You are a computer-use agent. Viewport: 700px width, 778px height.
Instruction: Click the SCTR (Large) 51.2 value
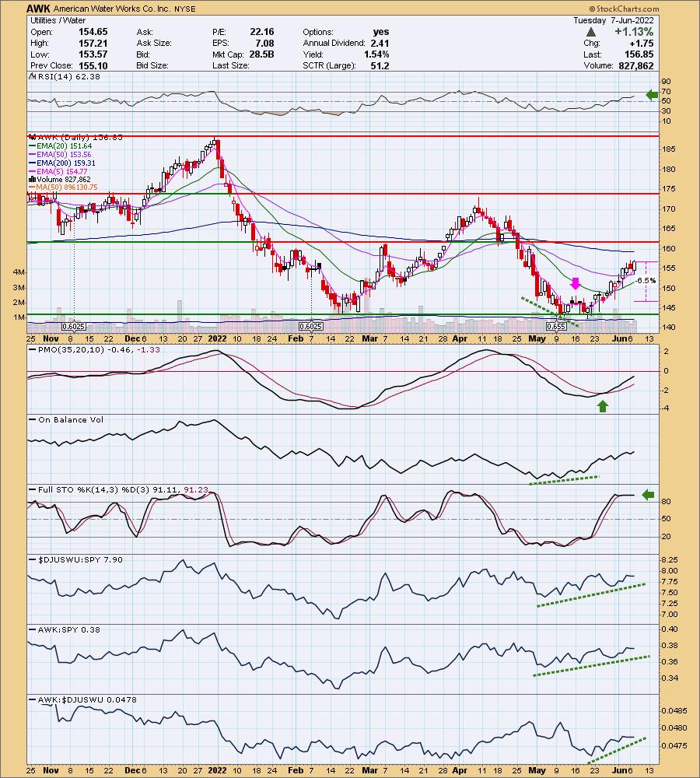pos(380,65)
